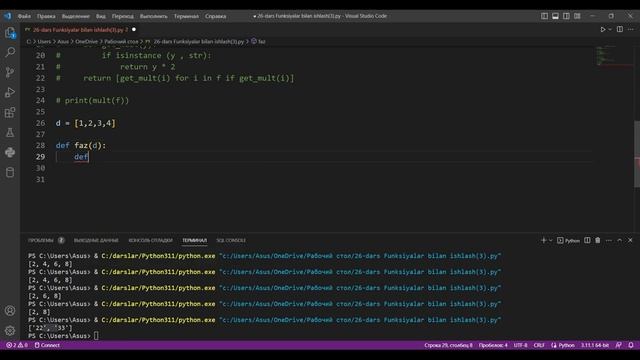Toggle the secondary side bar layout icon
Screen dimensions: 640x360
(566, 16)
